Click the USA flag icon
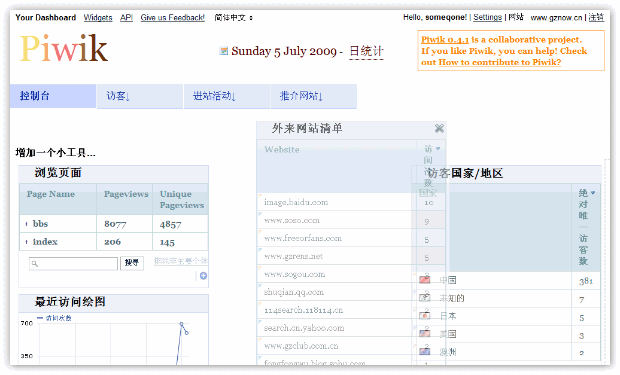Image resolution: width=620 pixels, height=375 pixels. pos(424,334)
